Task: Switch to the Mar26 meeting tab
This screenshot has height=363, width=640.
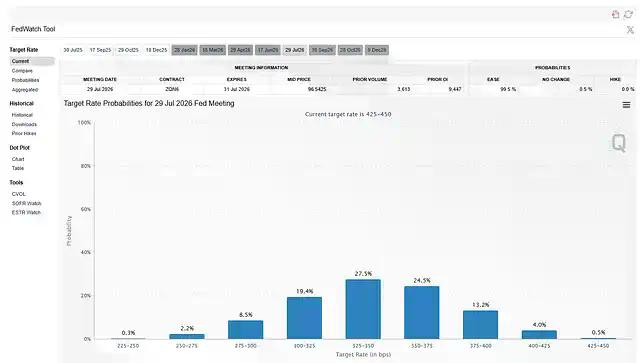Action: pyautogui.click(x=213, y=50)
